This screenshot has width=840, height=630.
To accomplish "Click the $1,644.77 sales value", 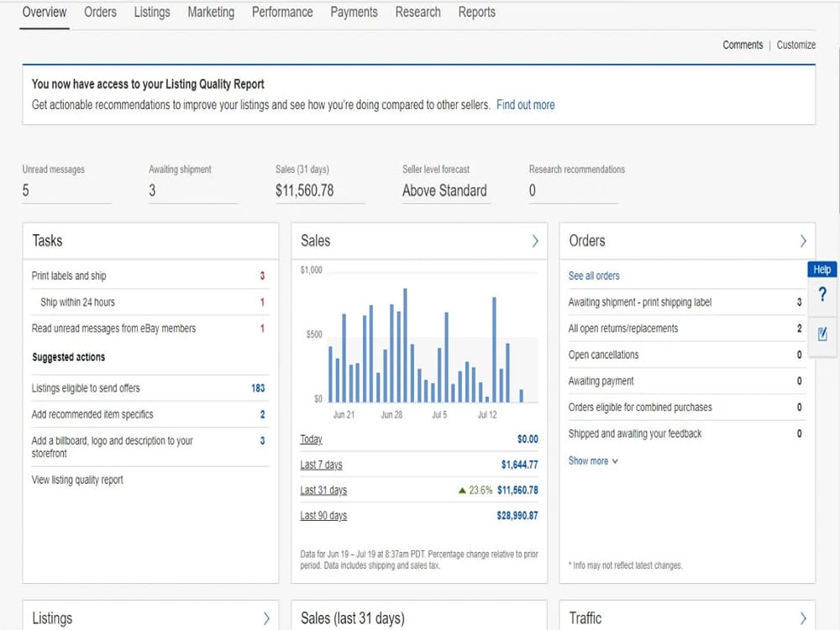I will 520,465.
